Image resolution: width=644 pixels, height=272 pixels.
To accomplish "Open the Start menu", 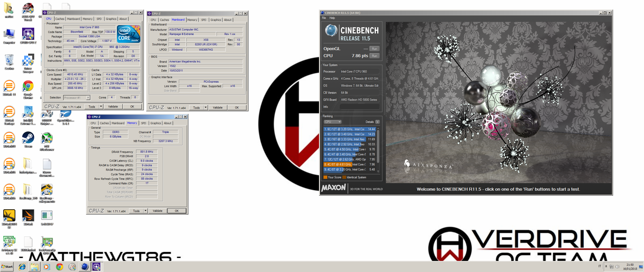I will click(7, 267).
